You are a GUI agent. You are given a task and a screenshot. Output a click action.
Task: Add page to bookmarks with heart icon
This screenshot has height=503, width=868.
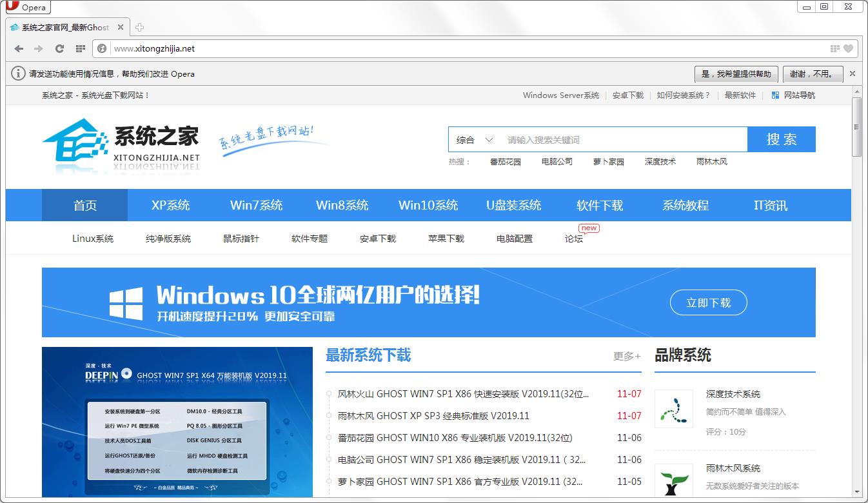click(x=848, y=48)
